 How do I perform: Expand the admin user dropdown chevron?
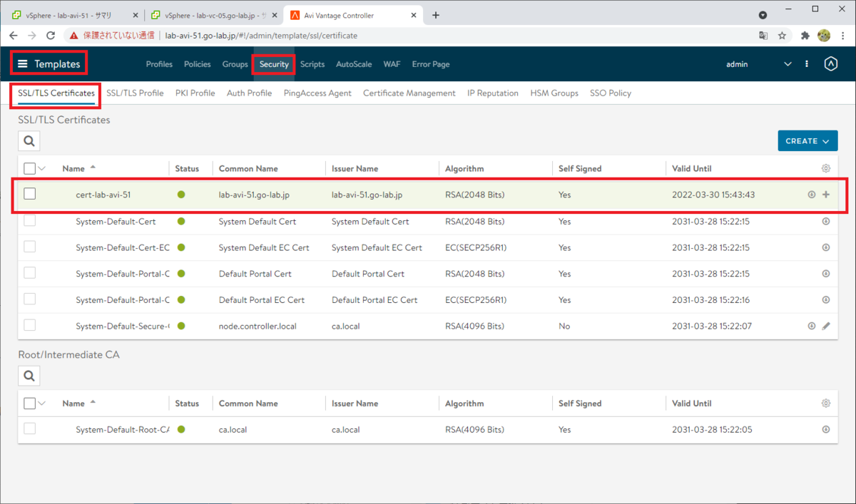coord(788,64)
